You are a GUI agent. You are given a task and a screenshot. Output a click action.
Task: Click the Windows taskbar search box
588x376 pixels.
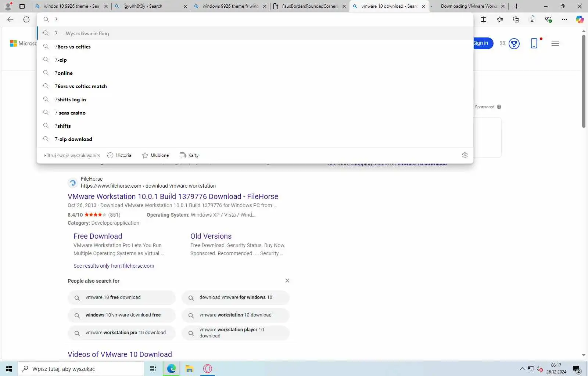pyautogui.click(x=81, y=369)
